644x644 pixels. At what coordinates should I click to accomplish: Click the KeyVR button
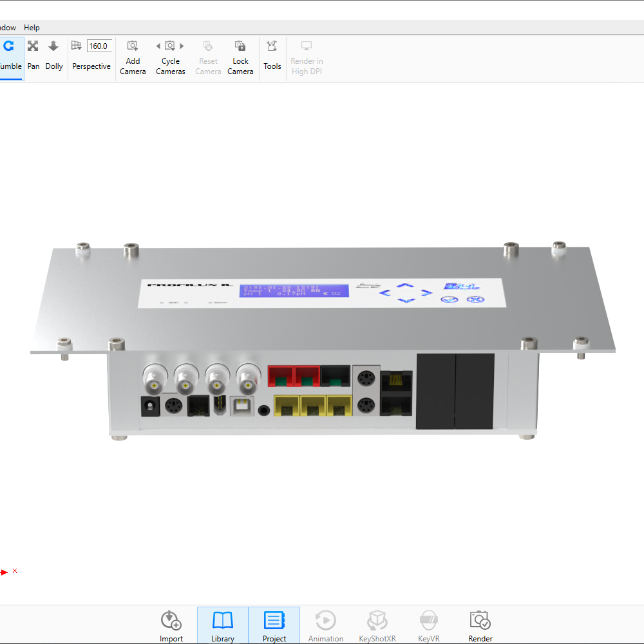point(429,626)
